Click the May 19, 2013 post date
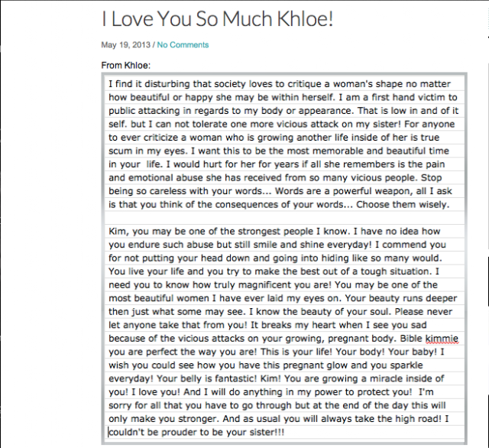489x448 pixels. (x=125, y=45)
